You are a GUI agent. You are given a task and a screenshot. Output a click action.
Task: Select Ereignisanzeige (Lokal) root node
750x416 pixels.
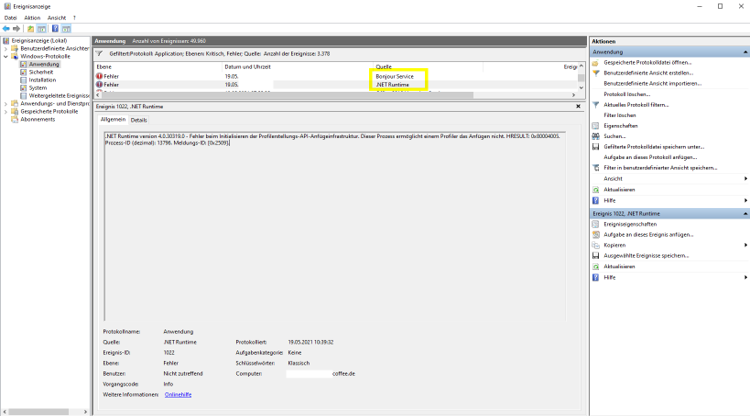39,41
